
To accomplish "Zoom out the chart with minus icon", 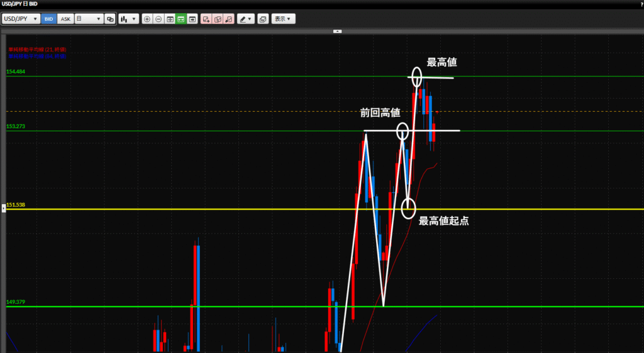I will tap(158, 19).
